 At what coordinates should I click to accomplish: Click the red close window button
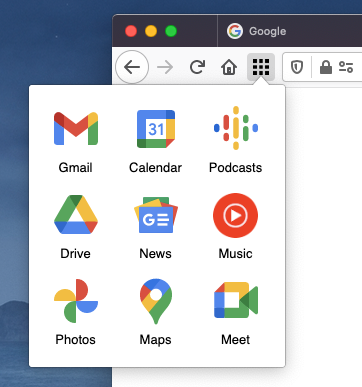tap(131, 31)
